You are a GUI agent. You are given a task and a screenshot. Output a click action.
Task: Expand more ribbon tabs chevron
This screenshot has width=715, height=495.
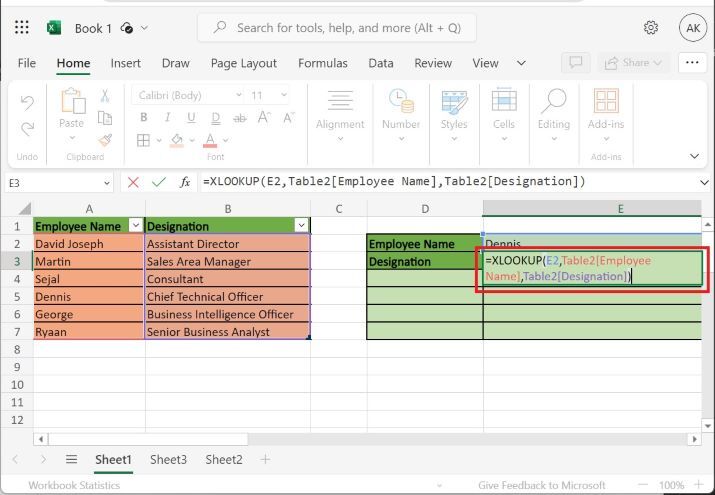(x=521, y=63)
